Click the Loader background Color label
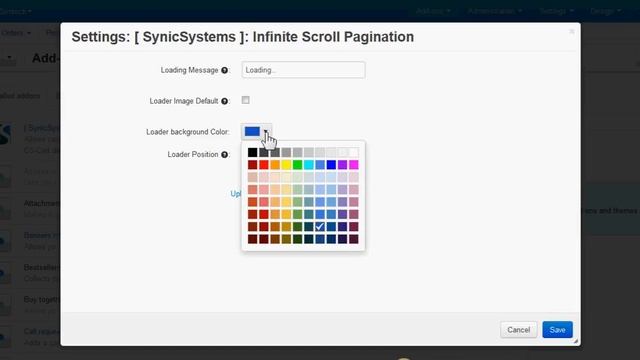This screenshot has height=360, width=640. [188, 132]
